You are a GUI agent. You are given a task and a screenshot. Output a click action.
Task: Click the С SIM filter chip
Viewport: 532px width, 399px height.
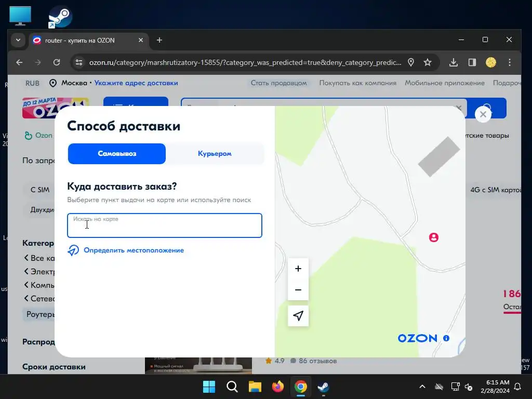pos(39,190)
